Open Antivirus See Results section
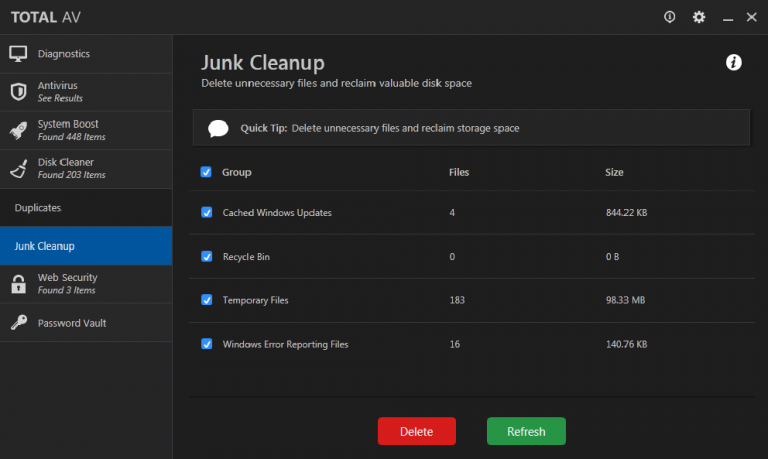 point(86,92)
